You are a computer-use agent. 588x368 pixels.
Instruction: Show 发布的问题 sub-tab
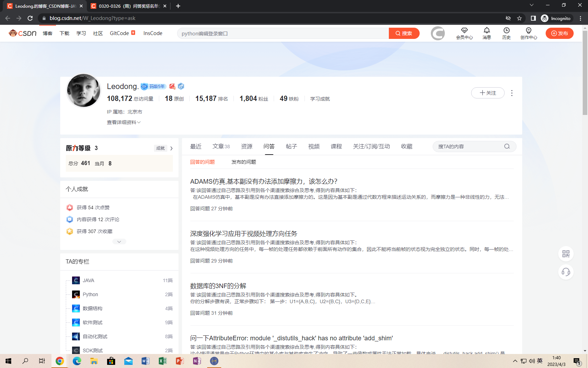tap(244, 162)
